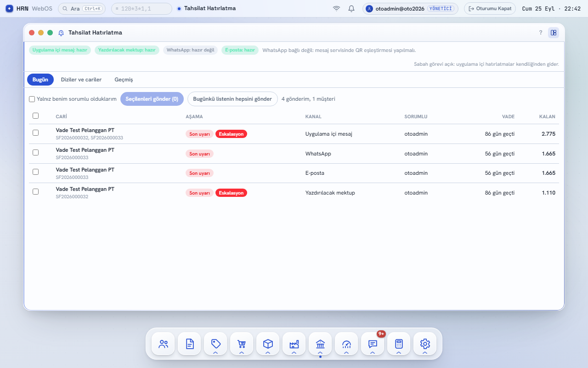Toggle 'Yalnız benim sorumlu olduklarım' checkbox

(32, 99)
